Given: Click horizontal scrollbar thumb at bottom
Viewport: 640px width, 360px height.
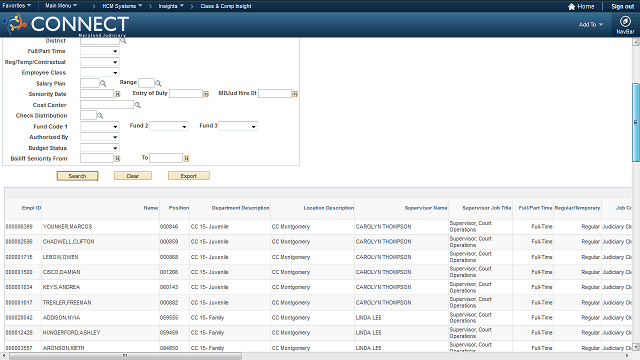Looking at the screenshot, I should 125,356.
